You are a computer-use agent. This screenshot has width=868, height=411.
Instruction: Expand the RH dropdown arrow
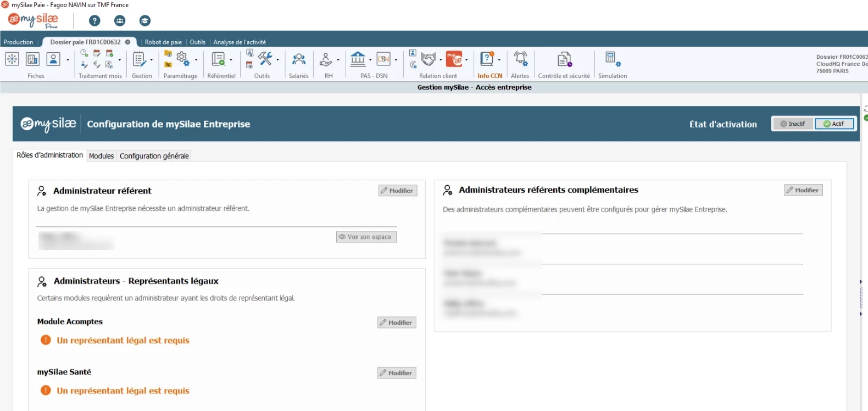pyautogui.click(x=338, y=60)
